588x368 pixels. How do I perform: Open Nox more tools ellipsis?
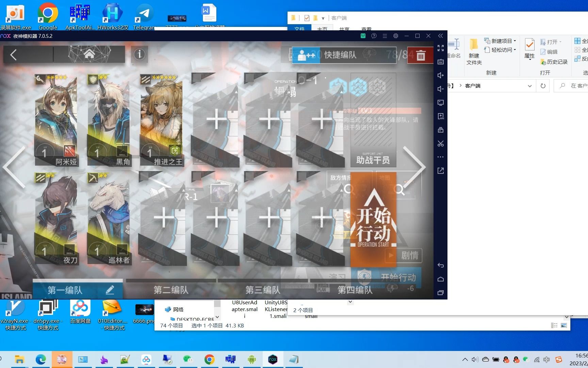tap(441, 157)
